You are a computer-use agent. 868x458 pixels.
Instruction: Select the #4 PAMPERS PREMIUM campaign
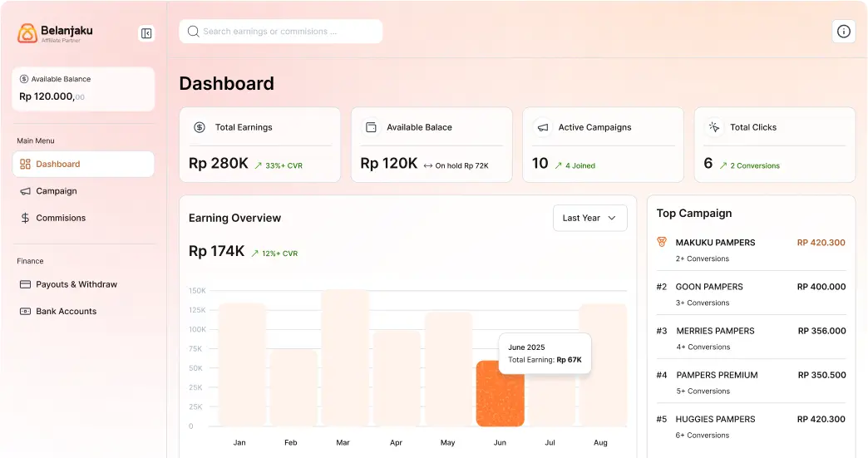[752, 382]
